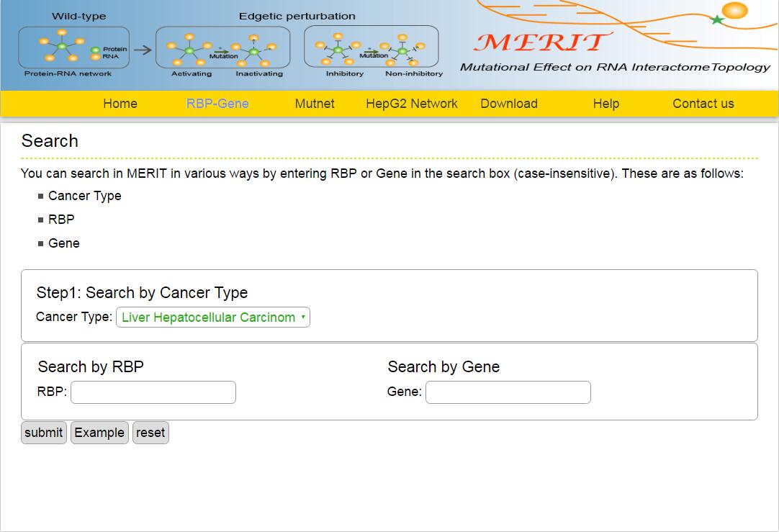779x532 pixels.
Task: Visit the Contact us page
Action: point(703,104)
